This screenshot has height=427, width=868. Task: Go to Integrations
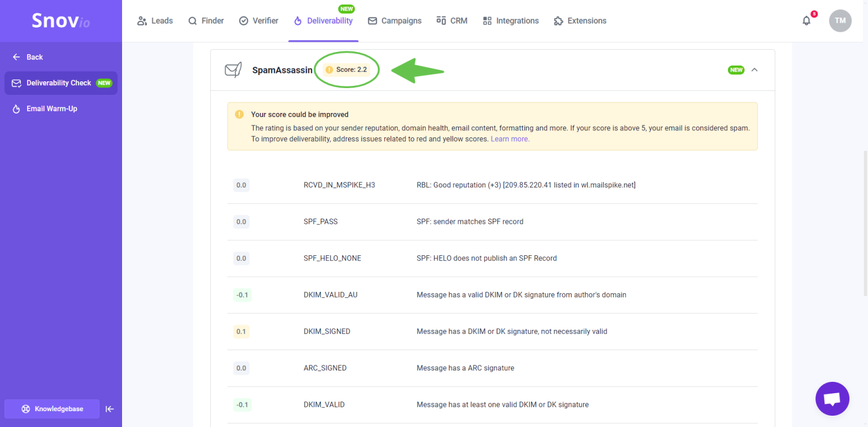(510, 21)
